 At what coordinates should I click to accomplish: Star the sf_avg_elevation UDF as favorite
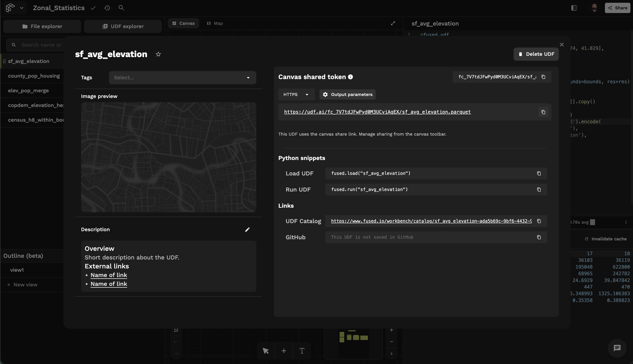(x=158, y=54)
